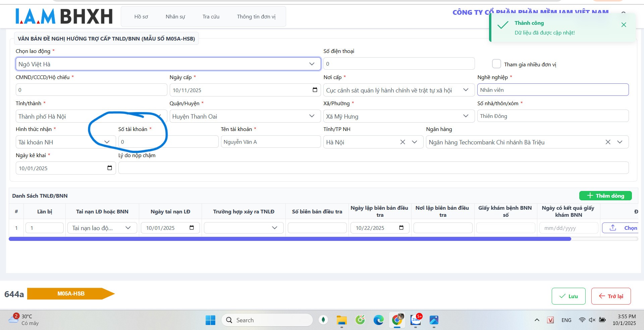Open the Nhân sự menu
Screen dimensions: 644x330
pos(175,16)
